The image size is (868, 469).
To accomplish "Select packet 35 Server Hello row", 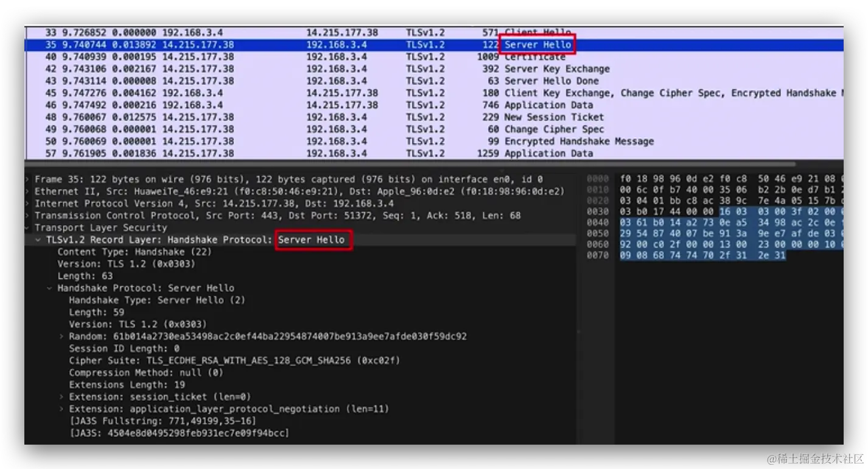I will point(434,44).
